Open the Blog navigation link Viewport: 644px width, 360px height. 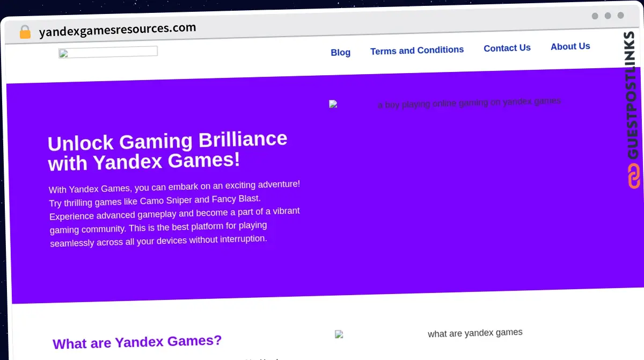click(340, 52)
